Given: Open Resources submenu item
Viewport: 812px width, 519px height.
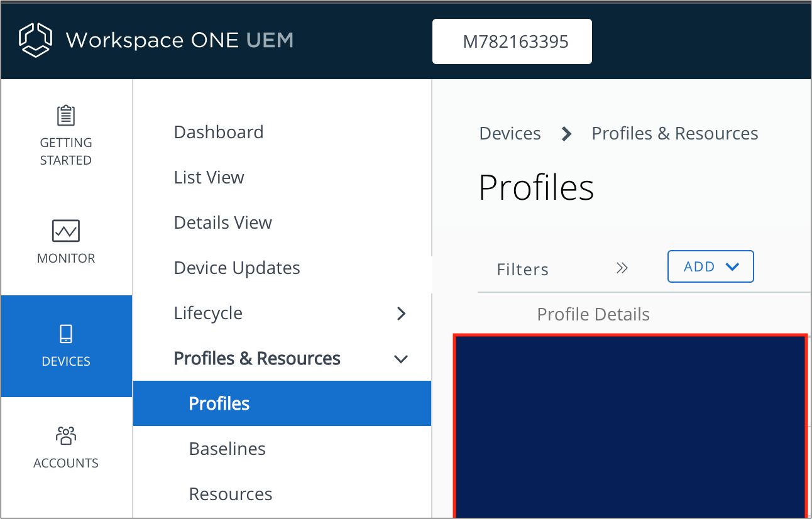Looking at the screenshot, I should click(231, 494).
